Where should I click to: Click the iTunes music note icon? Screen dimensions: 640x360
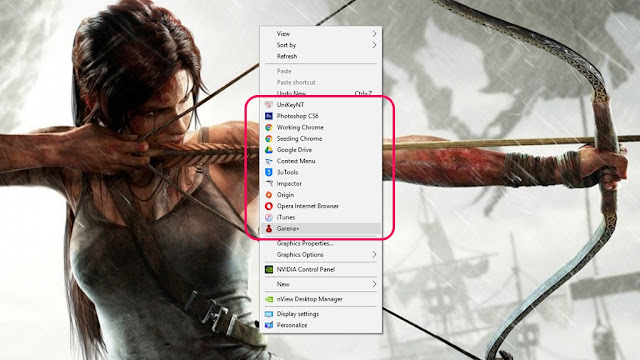[x=269, y=217]
